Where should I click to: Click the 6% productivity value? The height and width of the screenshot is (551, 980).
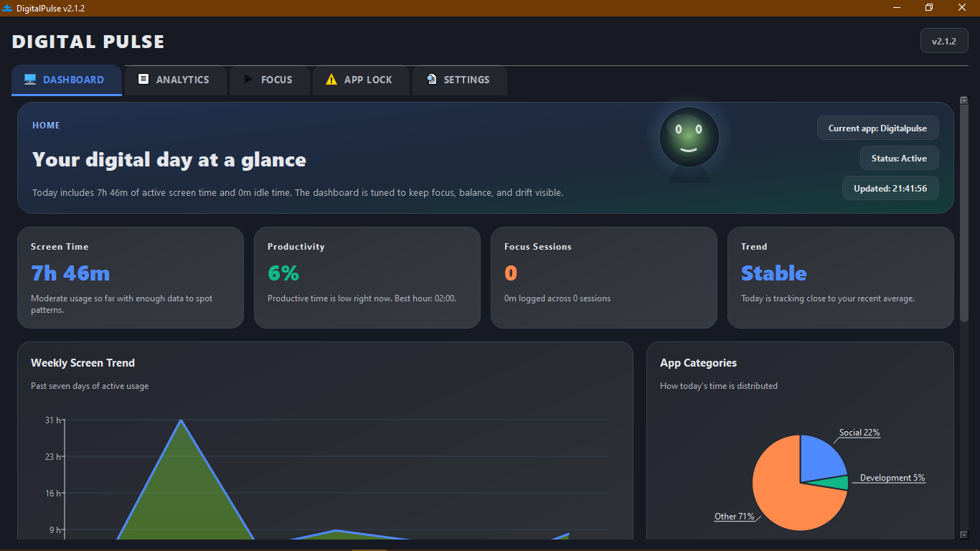283,273
